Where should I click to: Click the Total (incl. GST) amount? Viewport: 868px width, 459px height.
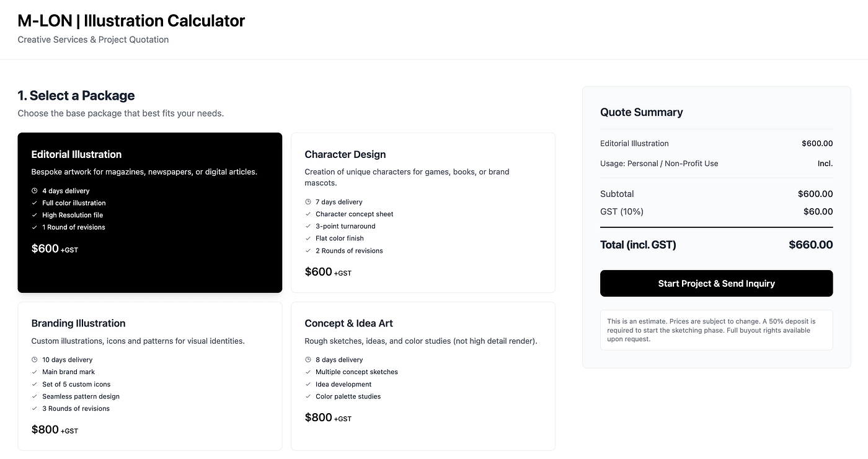pyautogui.click(x=810, y=245)
